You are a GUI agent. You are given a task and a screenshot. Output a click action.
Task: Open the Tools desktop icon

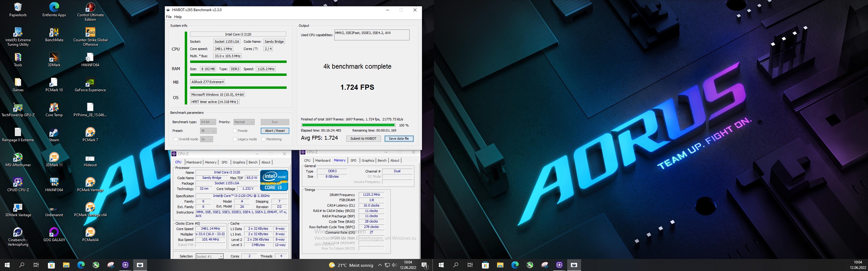(18, 60)
